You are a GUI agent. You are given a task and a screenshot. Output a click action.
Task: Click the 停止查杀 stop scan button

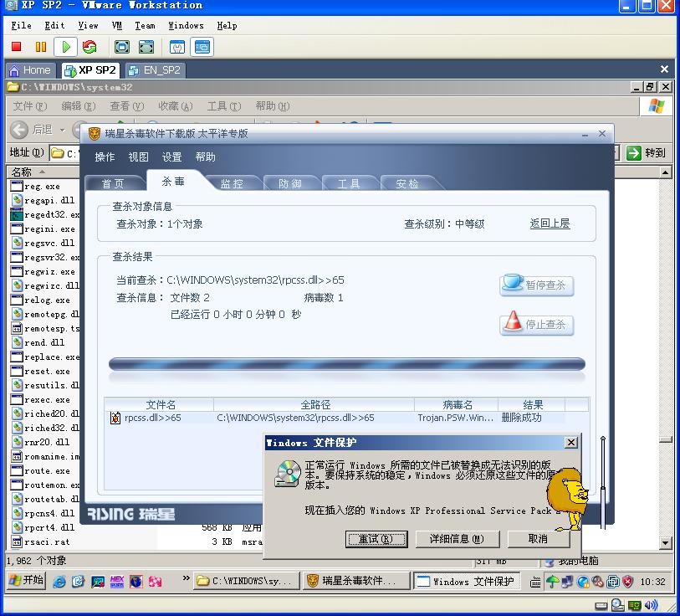click(536, 325)
